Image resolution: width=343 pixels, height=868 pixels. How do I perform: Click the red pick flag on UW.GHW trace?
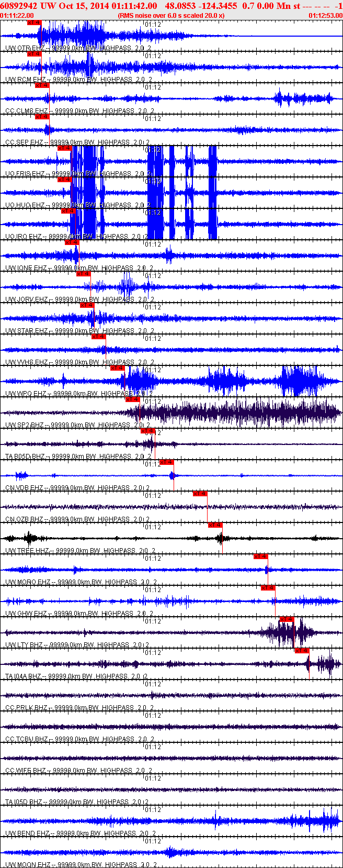point(268,588)
